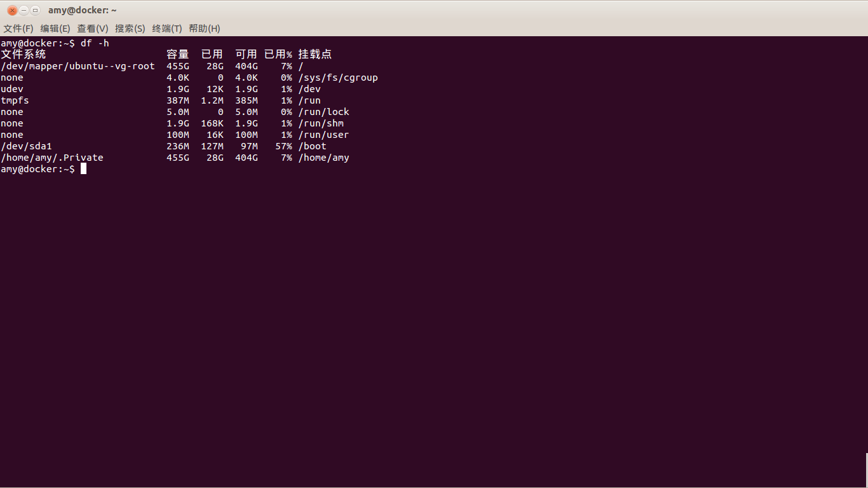Click the 已用% column header

(x=278, y=55)
